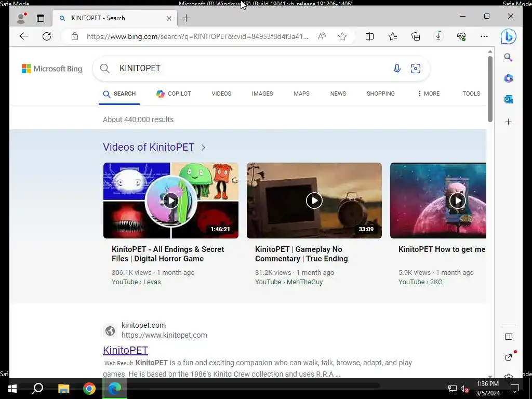Switch to COPILOT tab
This screenshot has width=532, height=399.
(174, 94)
